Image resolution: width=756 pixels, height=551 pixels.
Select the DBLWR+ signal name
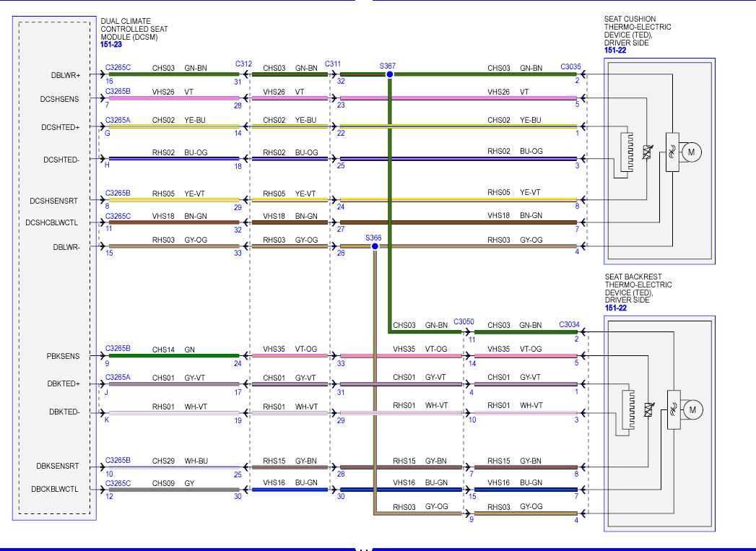(x=66, y=75)
